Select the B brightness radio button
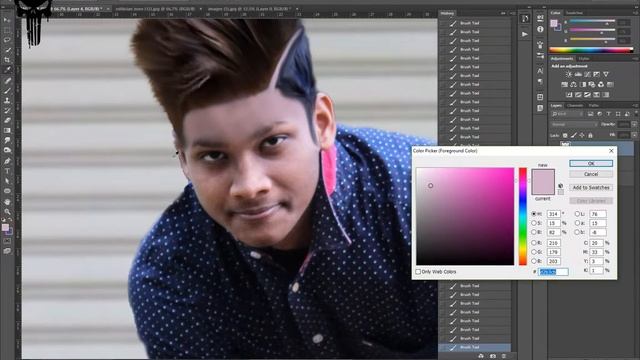This screenshot has width=640, height=360. tap(534, 232)
